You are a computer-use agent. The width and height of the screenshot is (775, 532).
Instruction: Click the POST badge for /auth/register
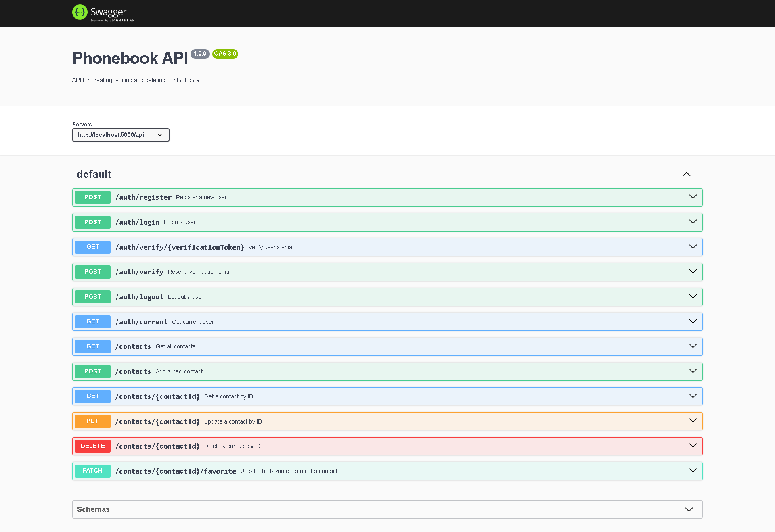(92, 197)
